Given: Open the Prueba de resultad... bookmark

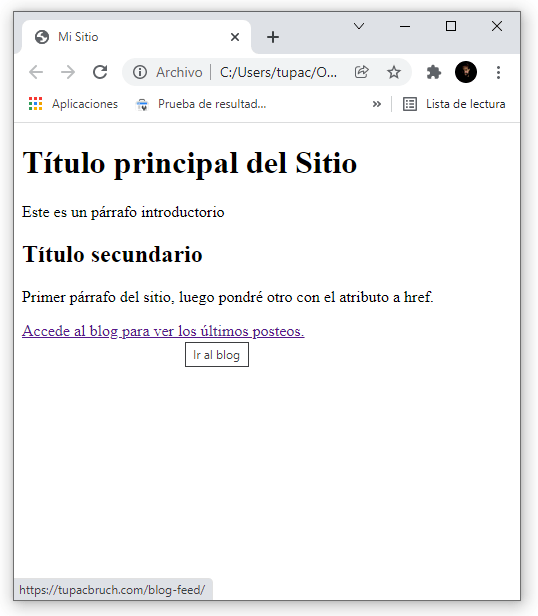Looking at the screenshot, I should pos(201,104).
